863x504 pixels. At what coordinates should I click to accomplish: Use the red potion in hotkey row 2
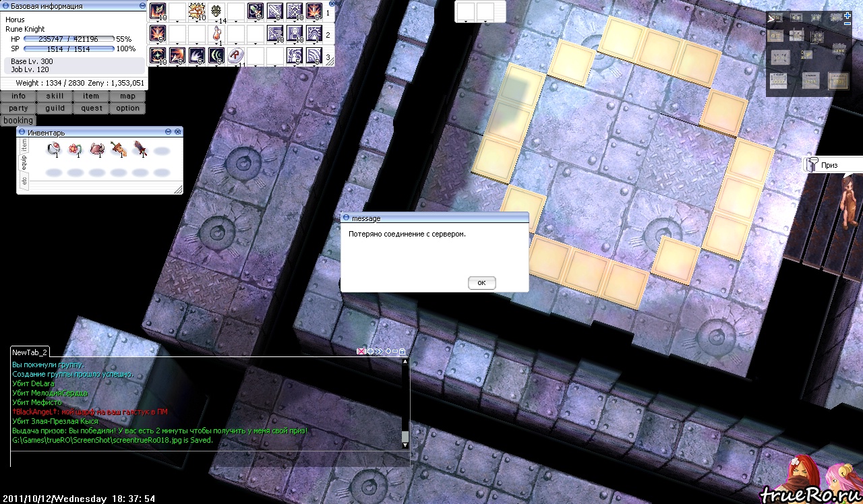[x=216, y=33]
